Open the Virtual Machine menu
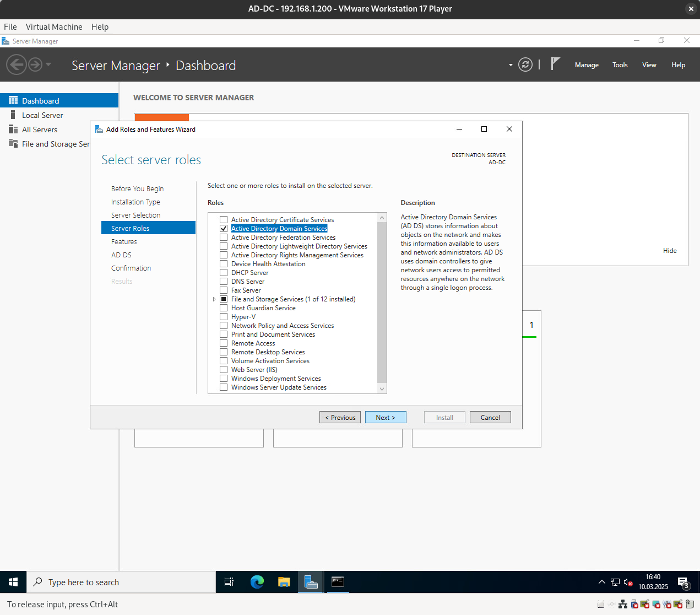Image resolution: width=700 pixels, height=615 pixels. click(x=54, y=27)
